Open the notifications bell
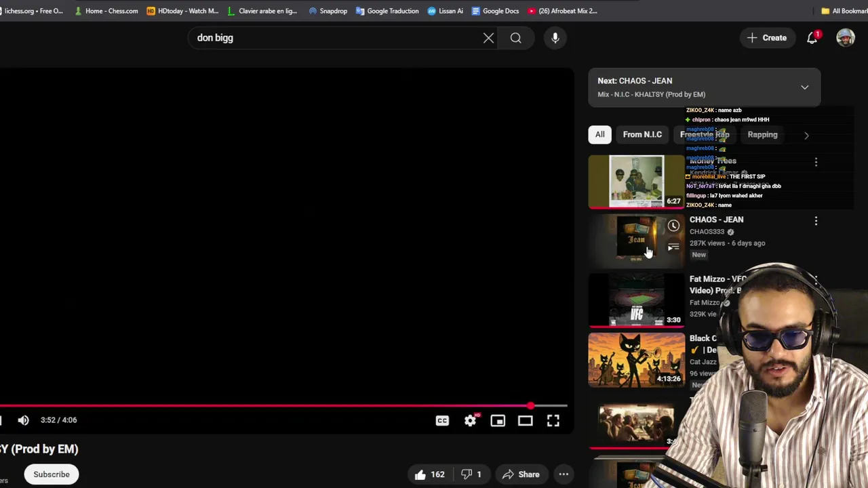Screen dimensions: 868x488 tap(812, 38)
